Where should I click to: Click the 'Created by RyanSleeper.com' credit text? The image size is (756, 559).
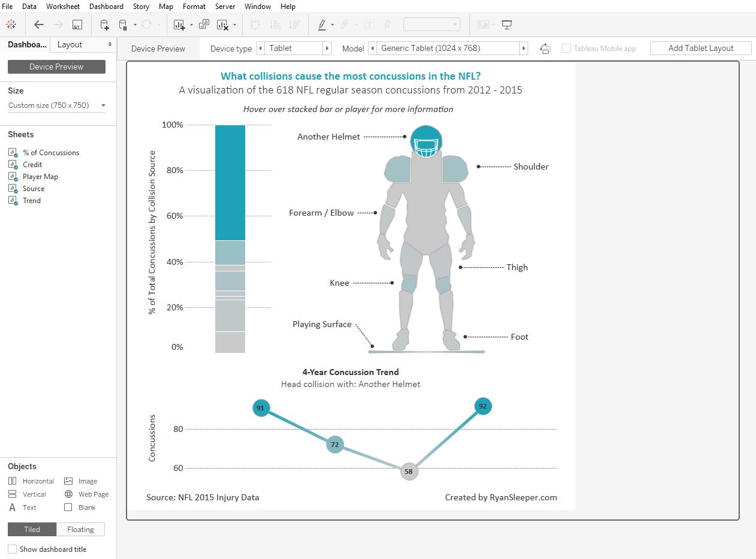click(501, 497)
